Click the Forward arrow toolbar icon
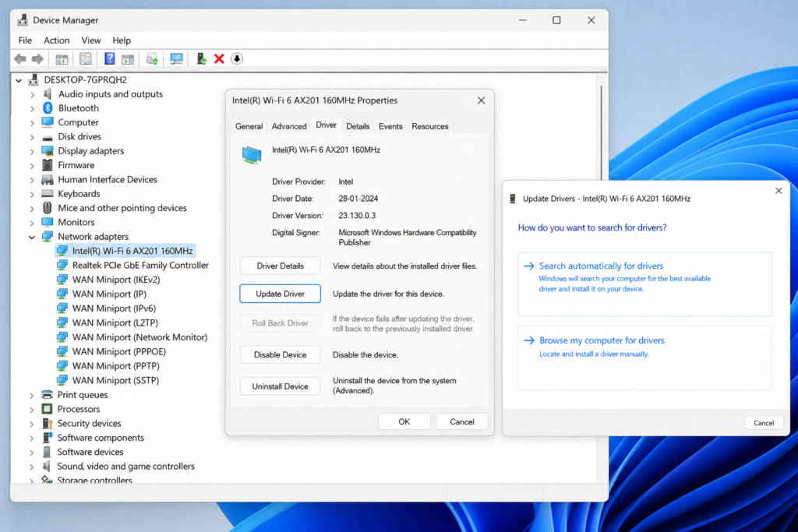 point(37,59)
